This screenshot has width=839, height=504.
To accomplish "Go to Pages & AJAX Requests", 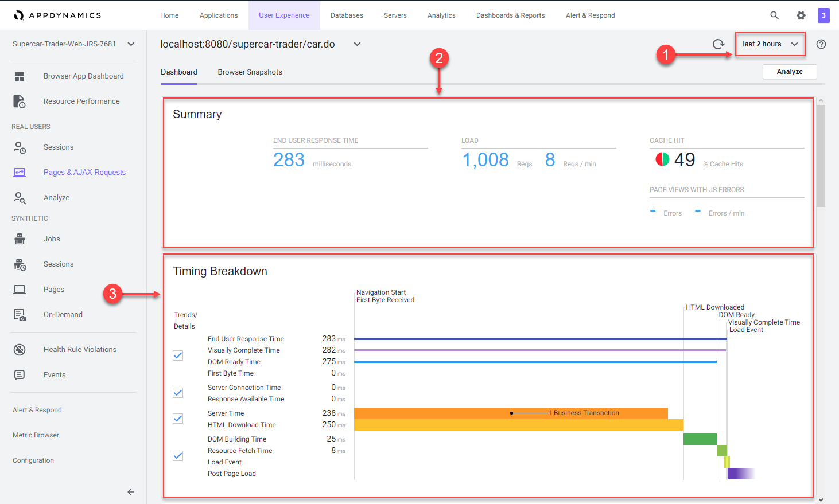I will point(84,173).
